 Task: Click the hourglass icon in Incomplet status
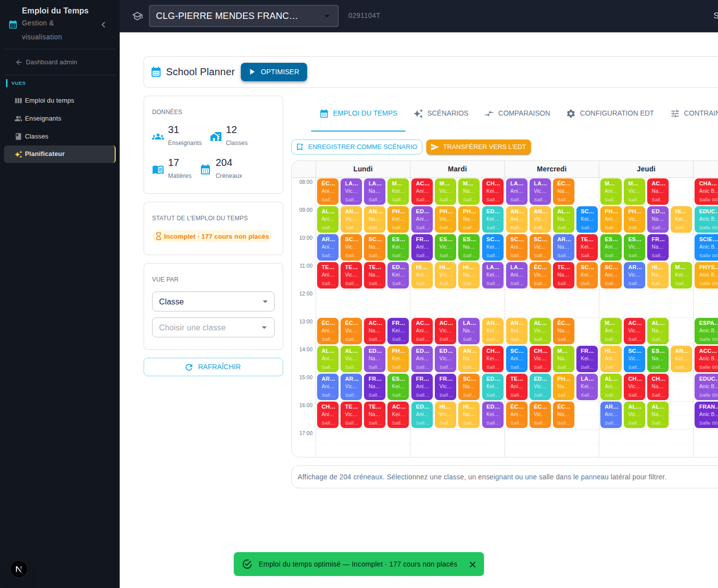tap(159, 236)
